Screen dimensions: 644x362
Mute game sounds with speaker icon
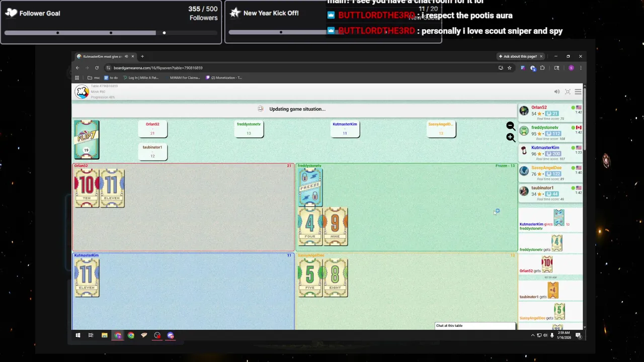click(x=557, y=92)
